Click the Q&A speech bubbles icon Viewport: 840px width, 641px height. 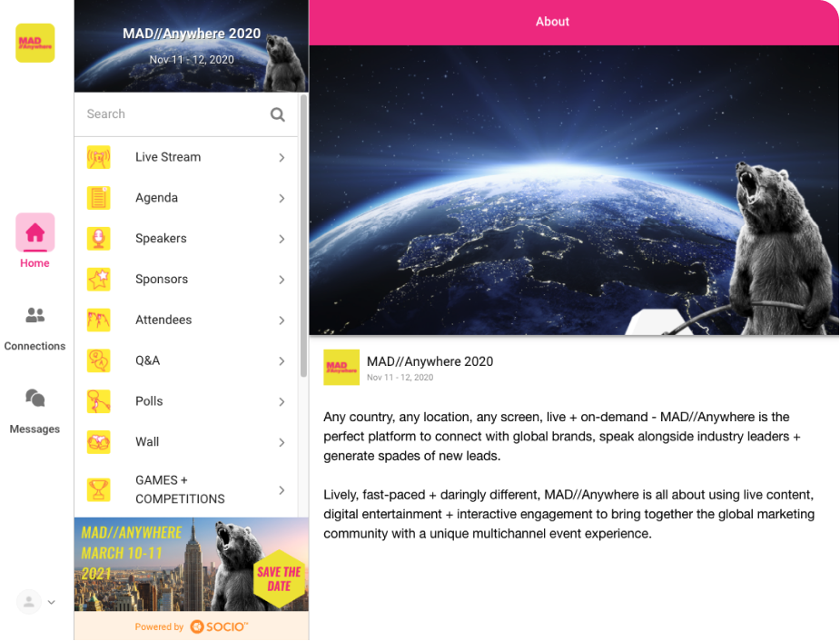click(99, 361)
